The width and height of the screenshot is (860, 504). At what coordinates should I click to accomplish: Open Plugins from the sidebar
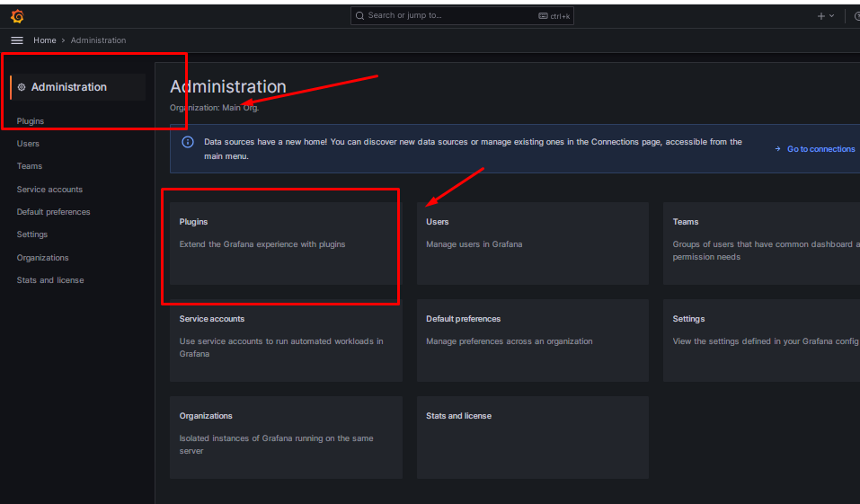click(31, 121)
